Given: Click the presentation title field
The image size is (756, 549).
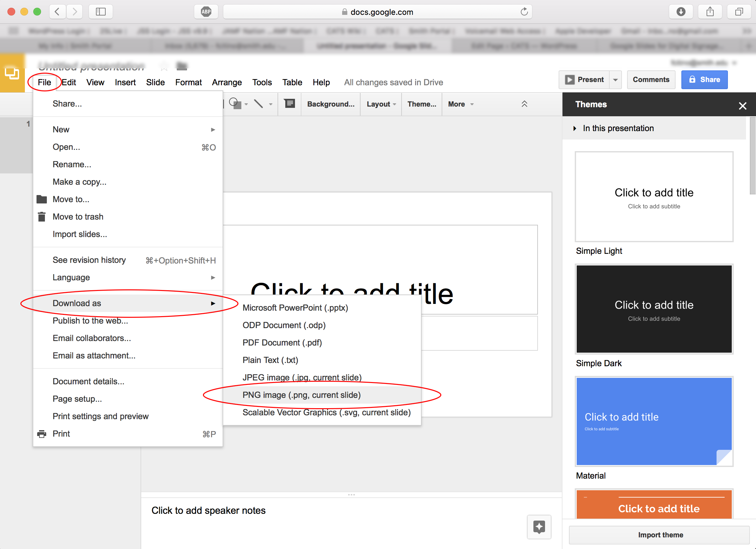Looking at the screenshot, I should (91, 66).
